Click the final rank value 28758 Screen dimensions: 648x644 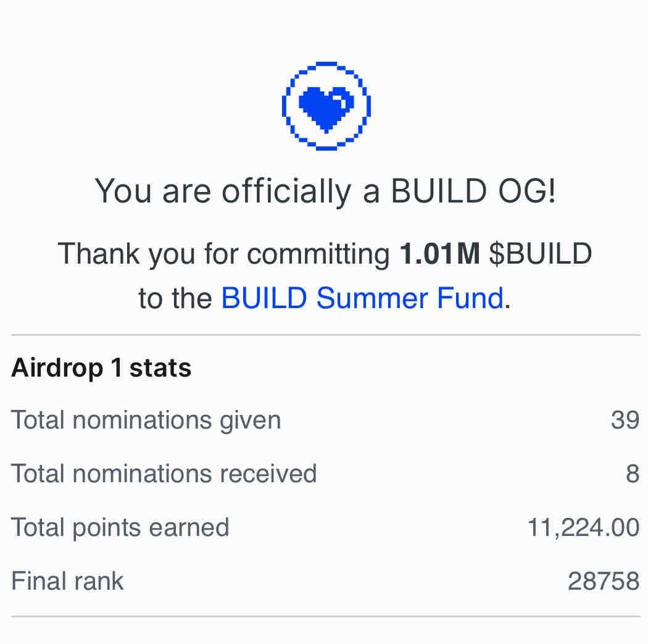[x=603, y=581]
